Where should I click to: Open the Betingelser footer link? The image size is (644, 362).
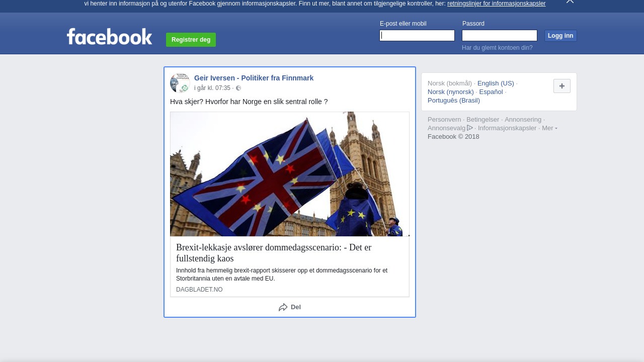[x=483, y=120]
